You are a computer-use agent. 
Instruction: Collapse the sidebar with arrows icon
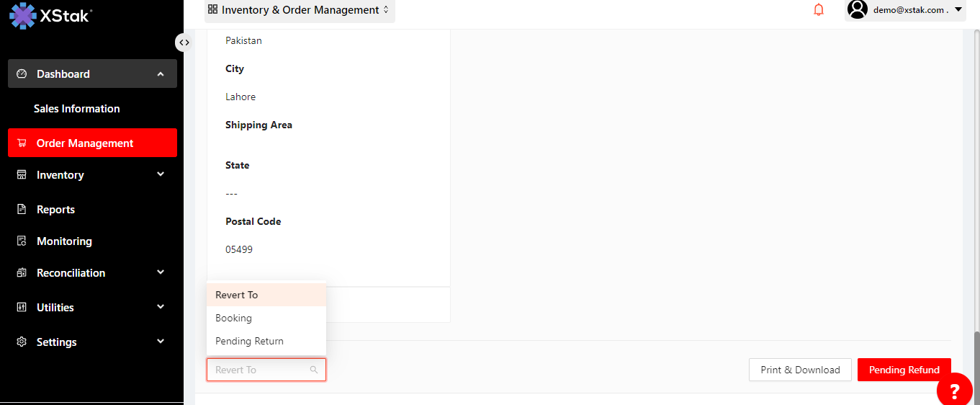pos(184,43)
